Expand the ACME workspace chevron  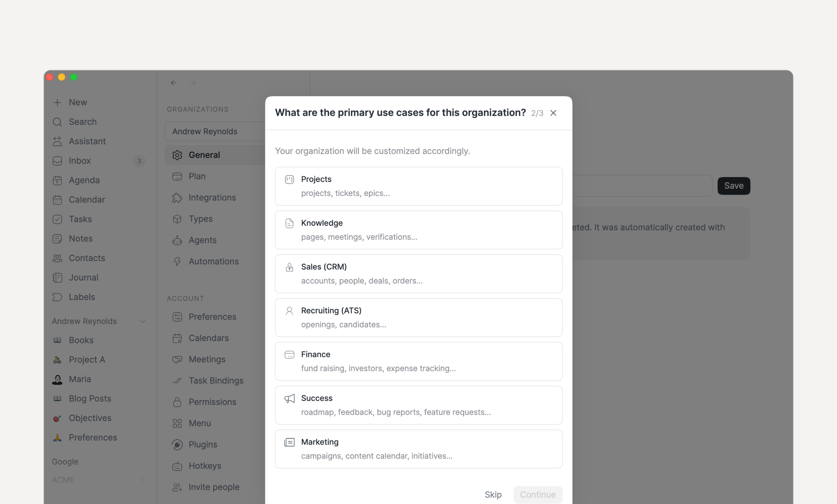tap(142, 480)
